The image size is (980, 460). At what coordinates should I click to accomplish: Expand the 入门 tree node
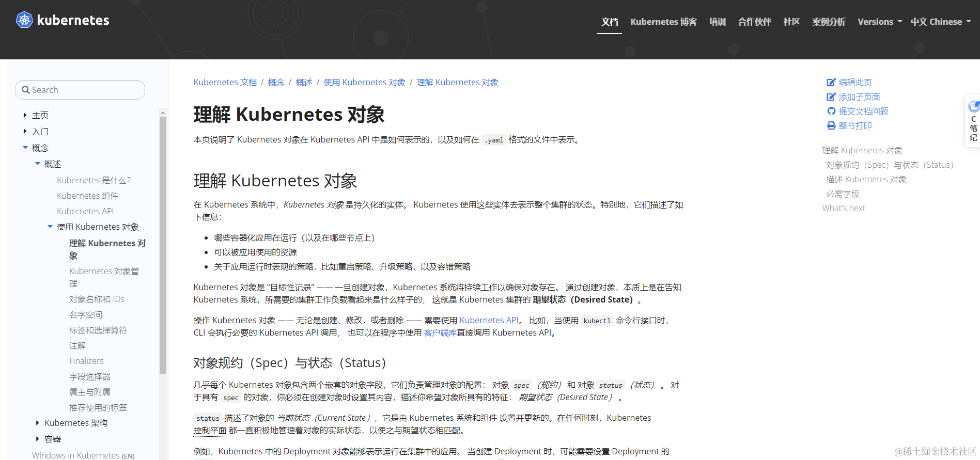click(25, 131)
